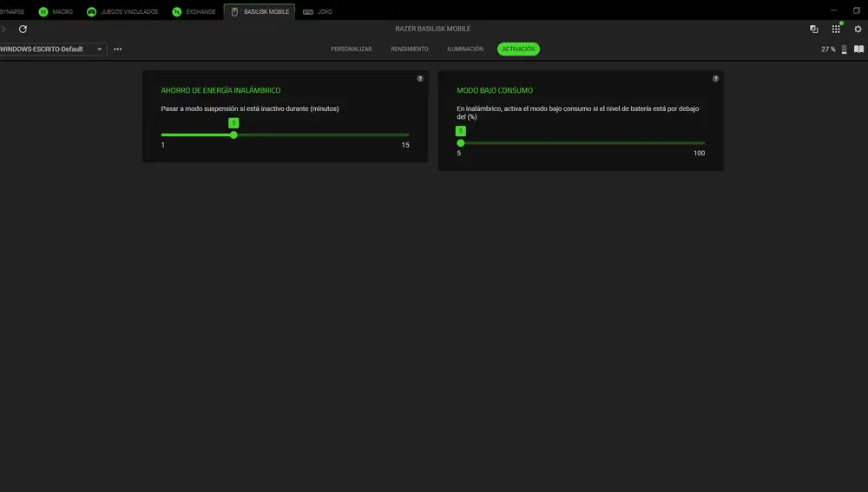Click the gamepad icon for Juegos Vinculados
The height and width of the screenshot is (492, 868).
(x=91, y=11)
